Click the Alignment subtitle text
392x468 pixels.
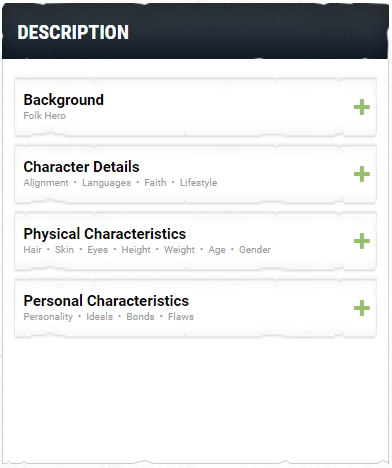click(46, 183)
